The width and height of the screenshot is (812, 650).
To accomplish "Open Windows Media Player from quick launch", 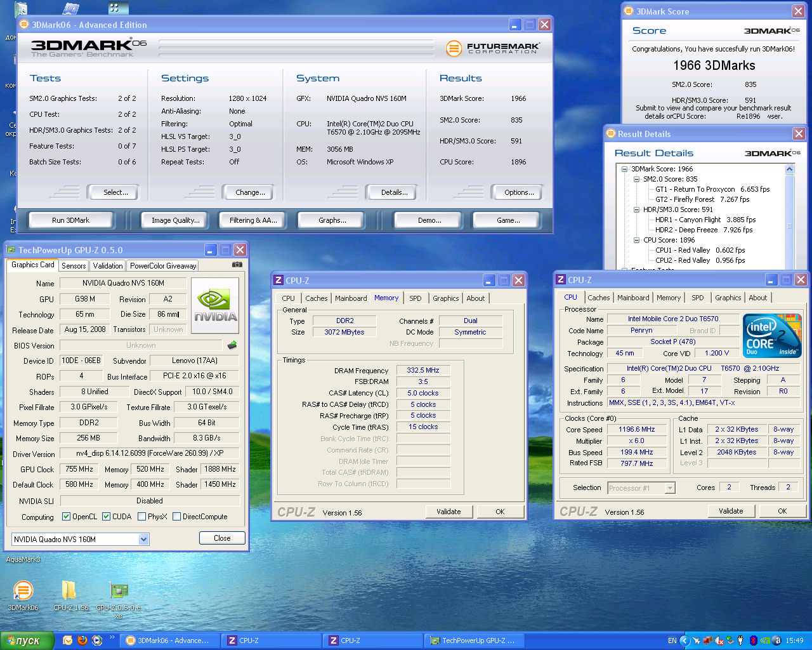I will tap(97, 640).
